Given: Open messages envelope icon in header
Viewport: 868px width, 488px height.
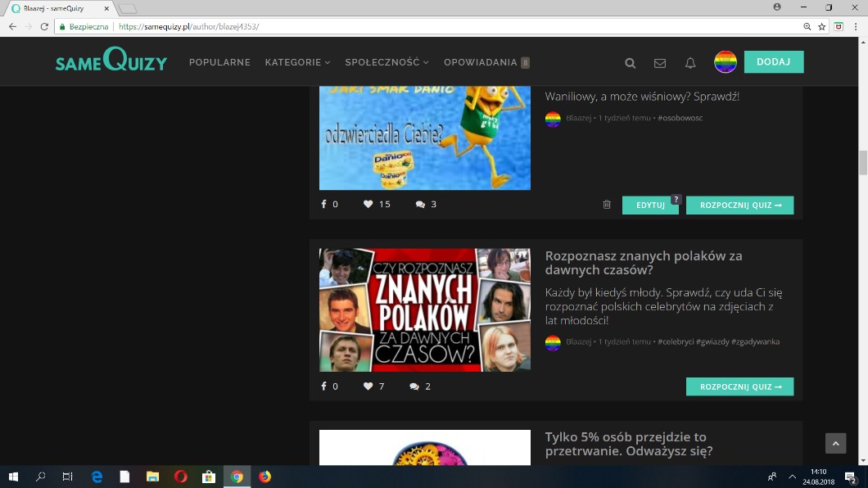Looking at the screenshot, I should click(x=660, y=63).
